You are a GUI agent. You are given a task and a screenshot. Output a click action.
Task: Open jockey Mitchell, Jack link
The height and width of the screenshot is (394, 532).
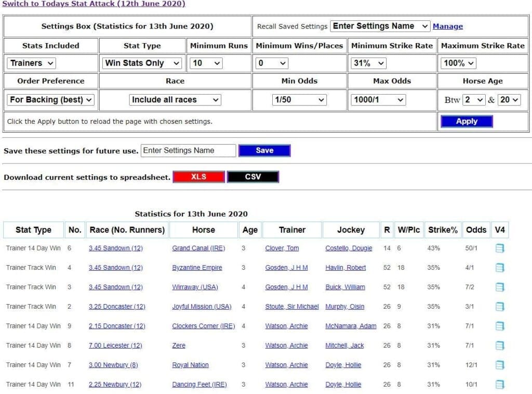(x=345, y=346)
